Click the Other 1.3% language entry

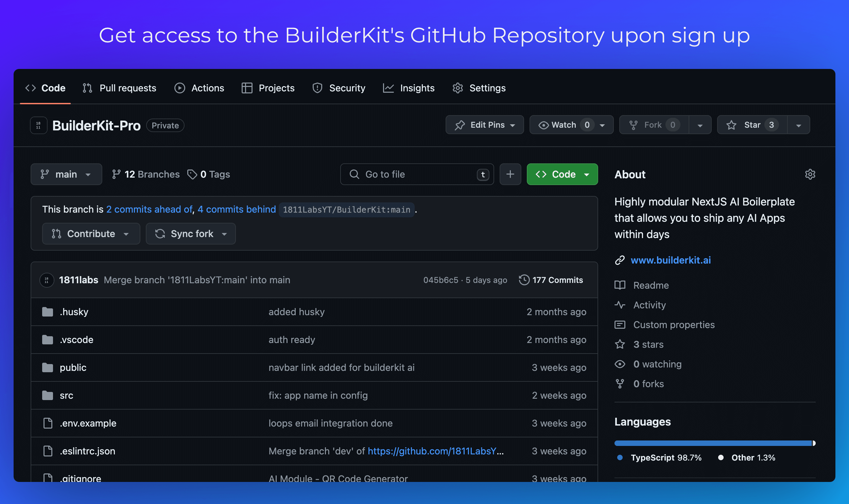[747, 457]
